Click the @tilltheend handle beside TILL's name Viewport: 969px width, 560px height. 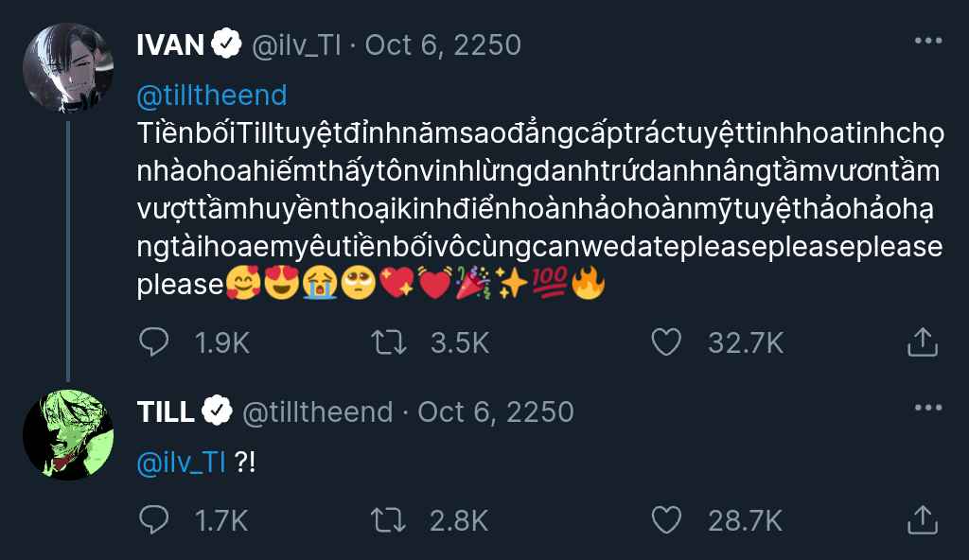pyautogui.click(x=318, y=411)
